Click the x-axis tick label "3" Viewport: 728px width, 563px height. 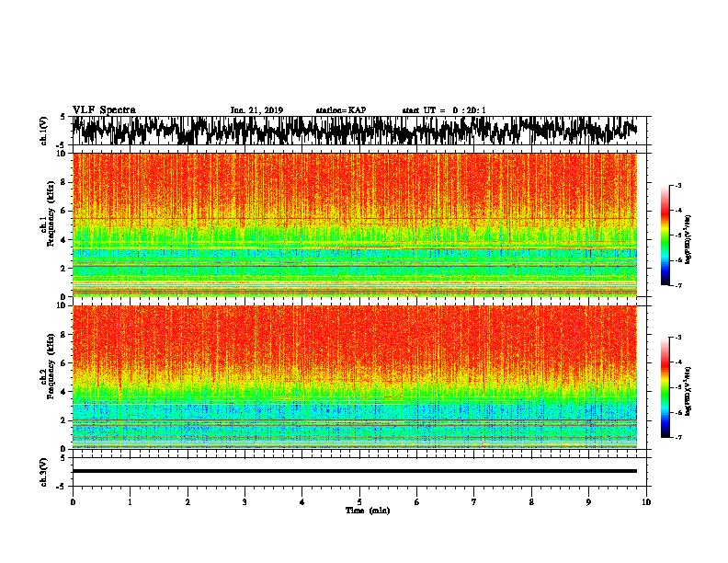(x=245, y=502)
